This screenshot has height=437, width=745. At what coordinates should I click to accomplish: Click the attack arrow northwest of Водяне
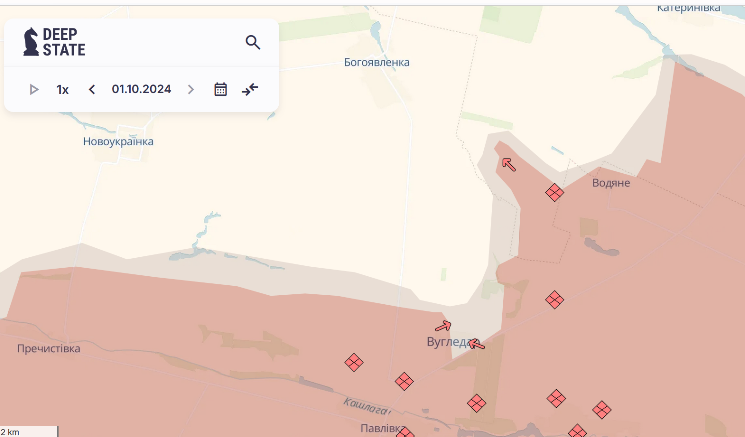[508, 164]
